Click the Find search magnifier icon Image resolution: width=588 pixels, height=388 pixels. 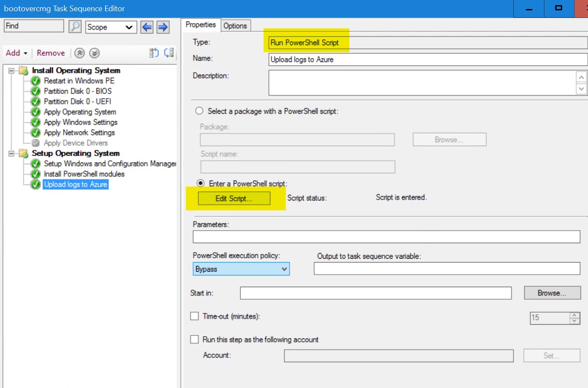tap(75, 27)
